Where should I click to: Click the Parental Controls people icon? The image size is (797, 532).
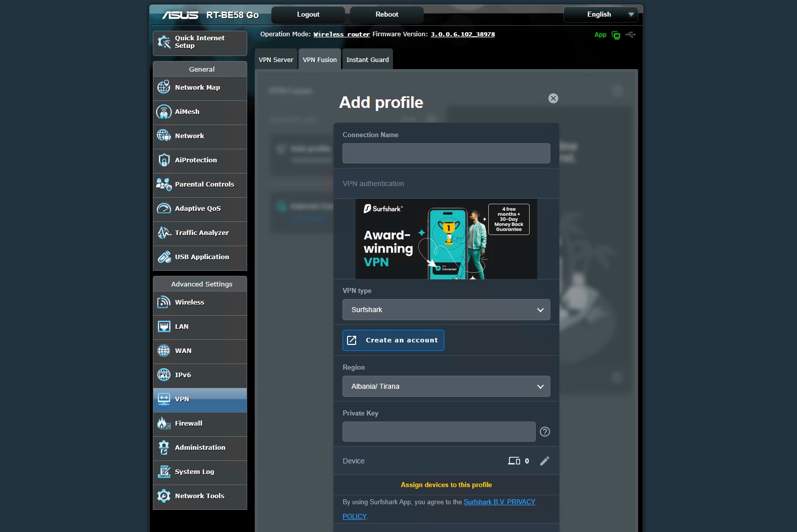pyautogui.click(x=164, y=184)
